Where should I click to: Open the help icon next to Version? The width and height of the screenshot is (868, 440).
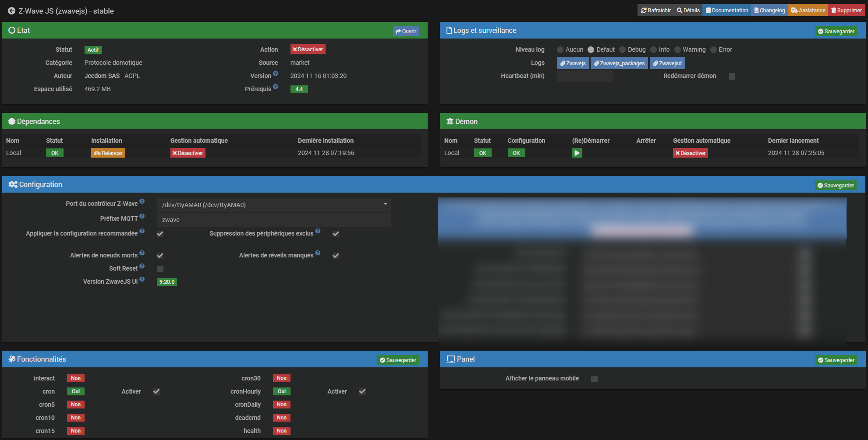[276, 74]
